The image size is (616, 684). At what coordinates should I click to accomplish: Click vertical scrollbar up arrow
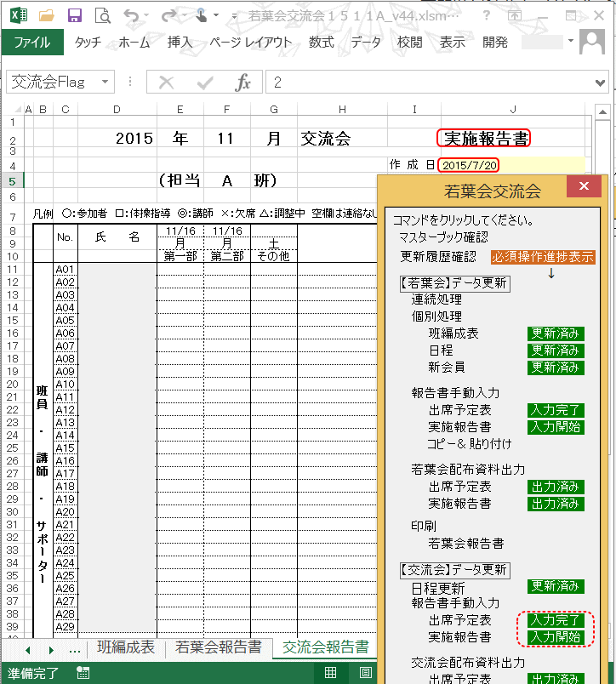(x=602, y=111)
